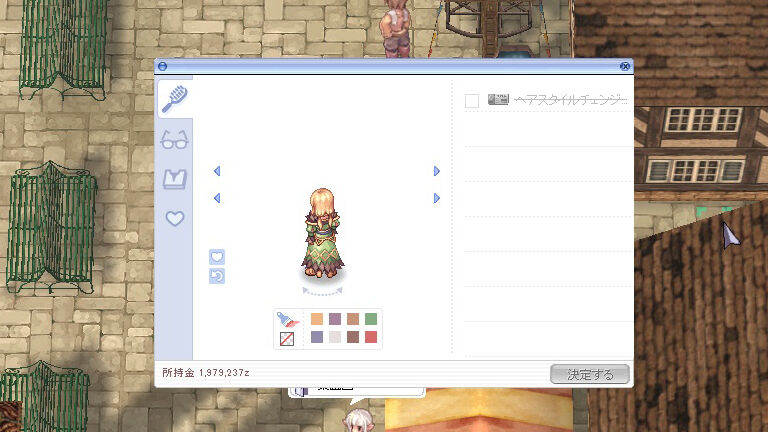Pick the green hair color swatch
This screenshot has width=768, height=432.
371,319
